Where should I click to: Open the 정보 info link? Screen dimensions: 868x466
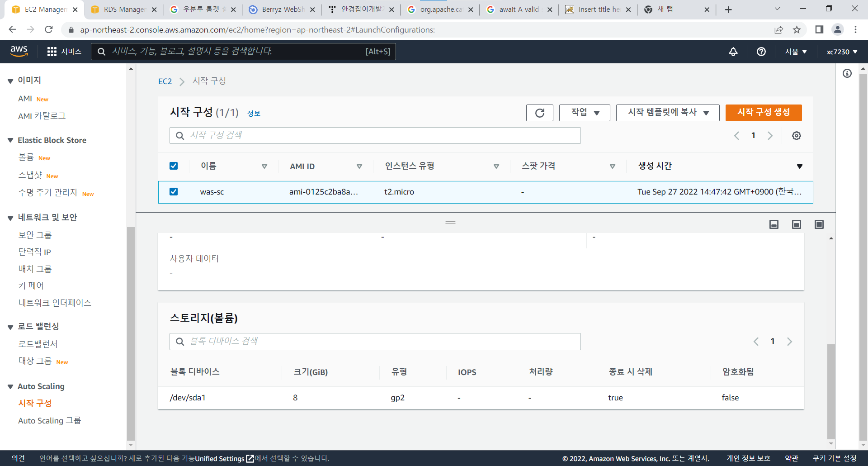[254, 114]
